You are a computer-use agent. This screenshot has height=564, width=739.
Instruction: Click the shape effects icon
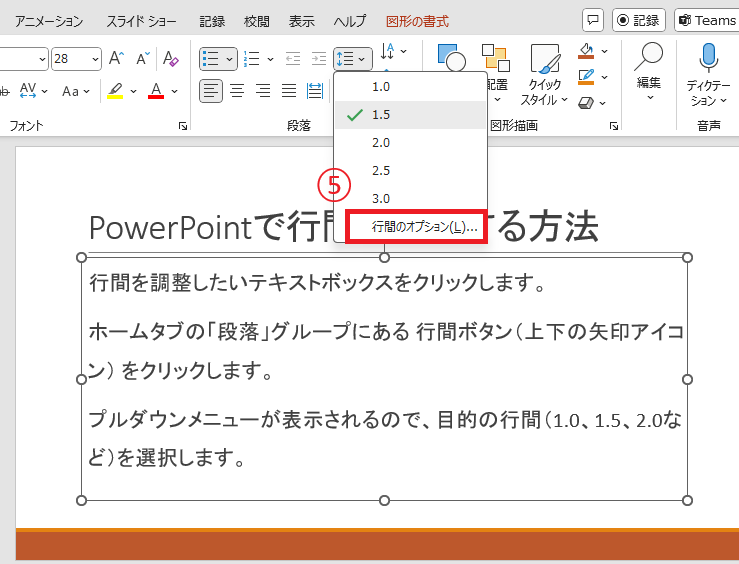pos(586,103)
